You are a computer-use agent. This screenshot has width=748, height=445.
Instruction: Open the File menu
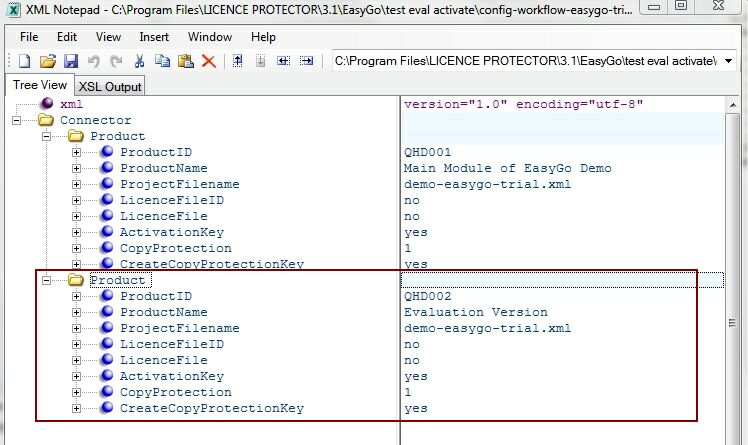29,37
